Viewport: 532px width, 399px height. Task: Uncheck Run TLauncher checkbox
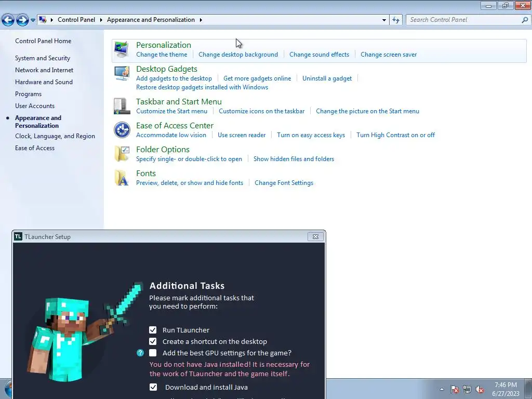tap(153, 330)
